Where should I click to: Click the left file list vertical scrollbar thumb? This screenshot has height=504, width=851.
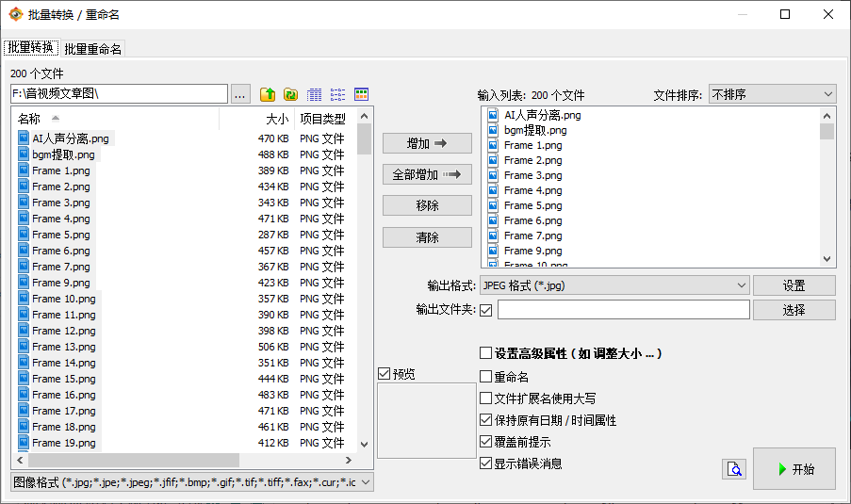[364, 138]
